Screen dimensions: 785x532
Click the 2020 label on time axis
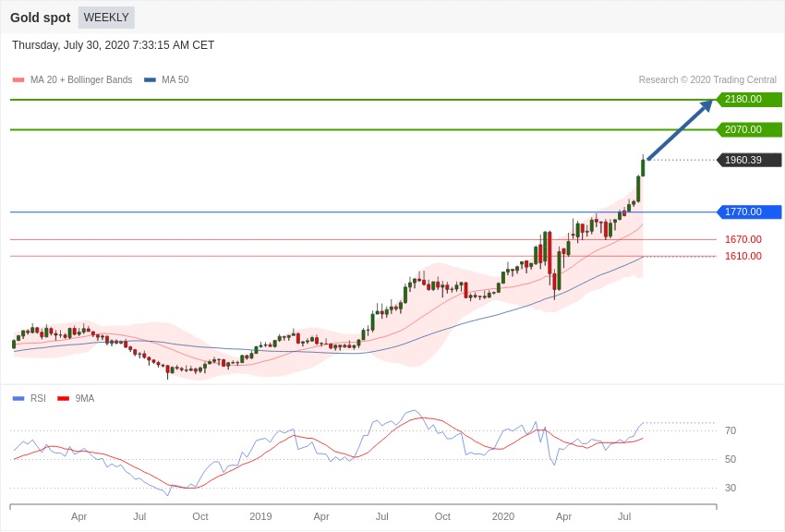502,516
